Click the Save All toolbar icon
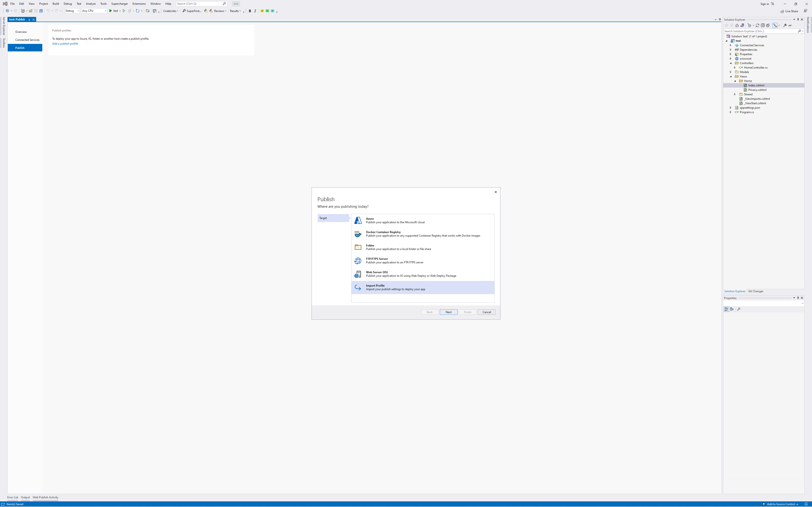The width and height of the screenshot is (812, 507). (x=41, y=11)
